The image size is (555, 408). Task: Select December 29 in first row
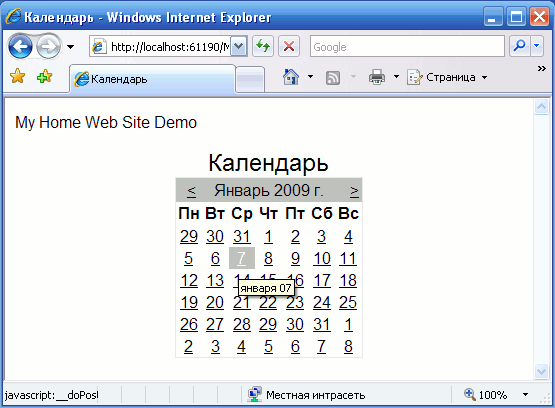coord(189,236)
